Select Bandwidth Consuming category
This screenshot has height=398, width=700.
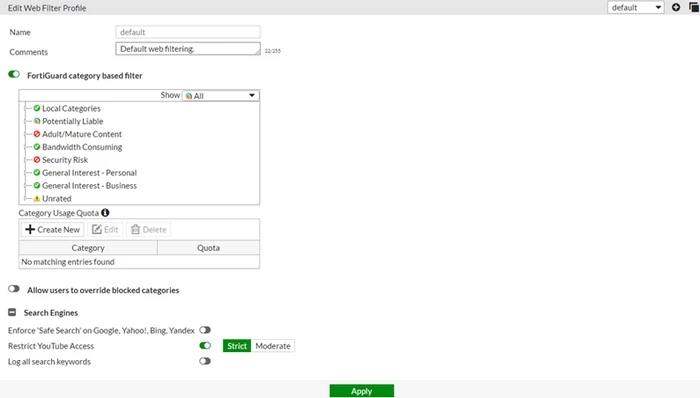pos(82,147)
